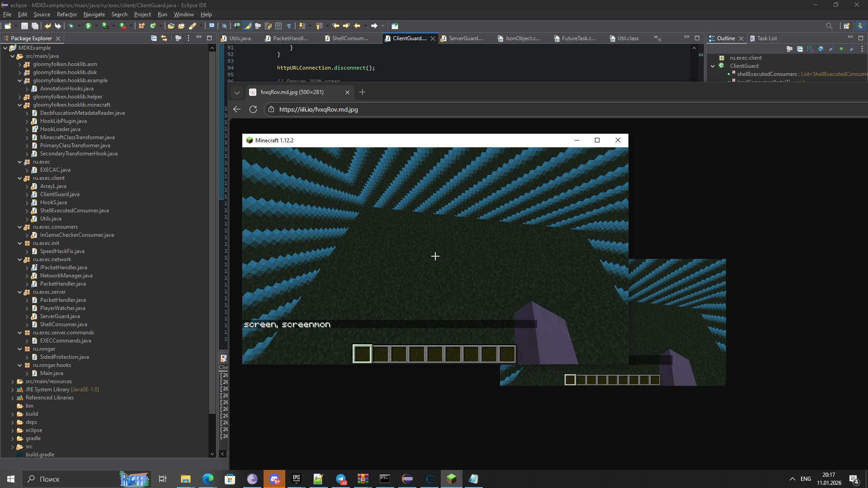Collapse the MDKExample project node
The image size is (868, 488).
click(5, 48)
